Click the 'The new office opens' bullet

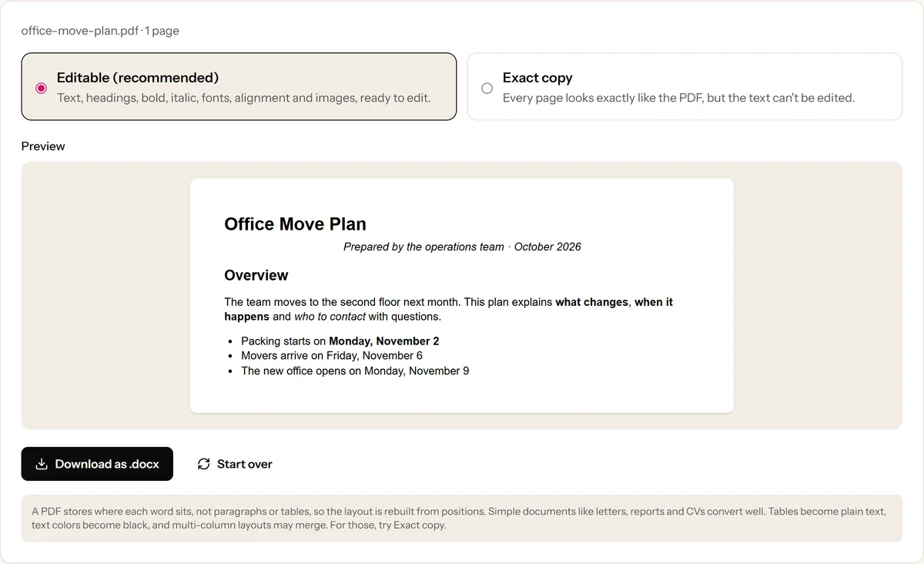pos(355,371)
